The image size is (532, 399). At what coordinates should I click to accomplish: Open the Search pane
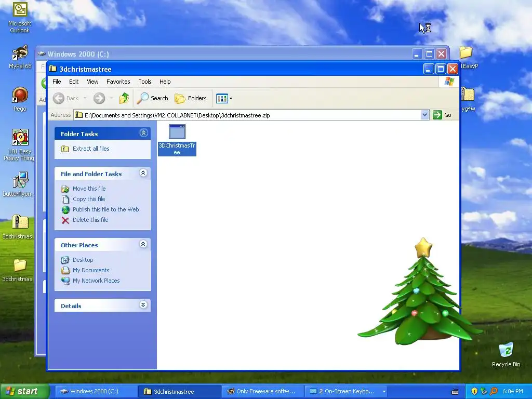[152, 98]
